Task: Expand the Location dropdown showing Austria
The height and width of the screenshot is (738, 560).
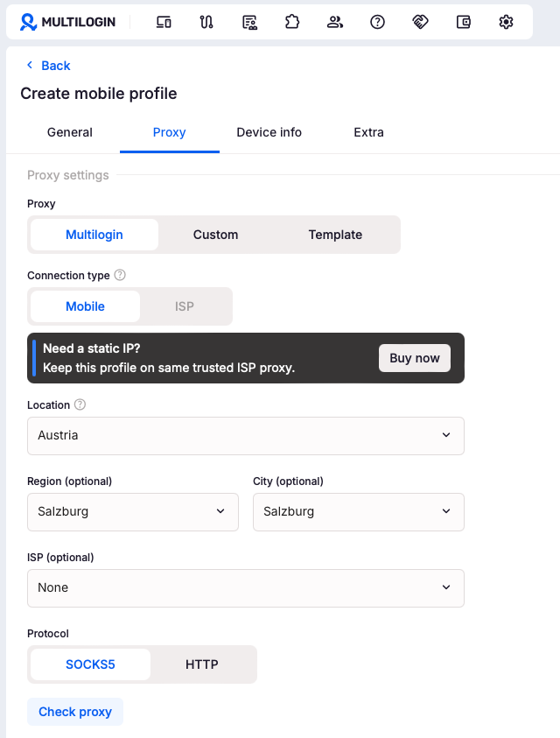Action: coord(246,436)
